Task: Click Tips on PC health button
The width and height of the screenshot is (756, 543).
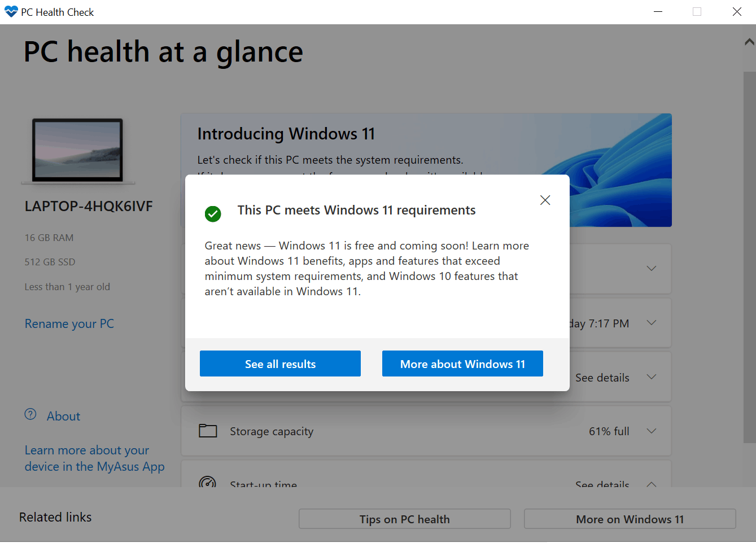Action: click(x=405, y=519)
